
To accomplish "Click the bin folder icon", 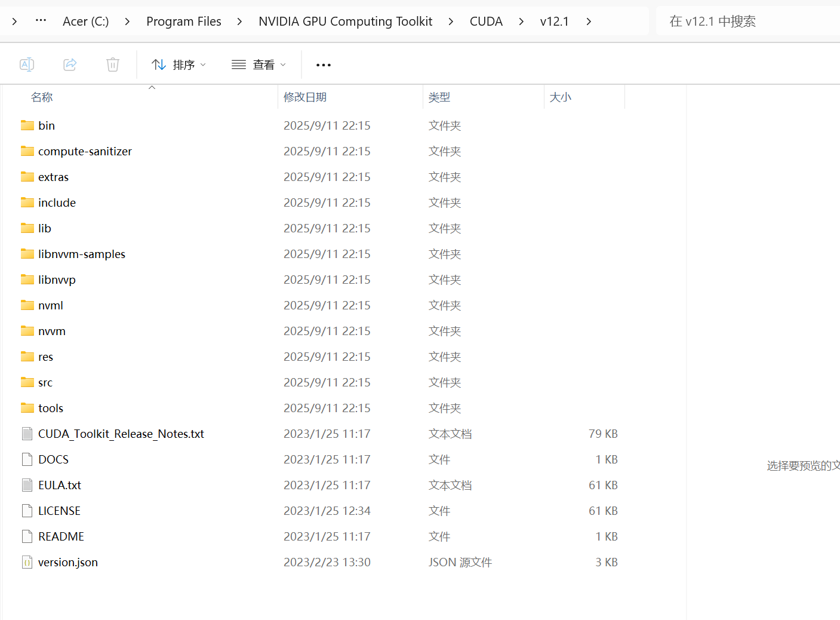I will coord(27,125).
